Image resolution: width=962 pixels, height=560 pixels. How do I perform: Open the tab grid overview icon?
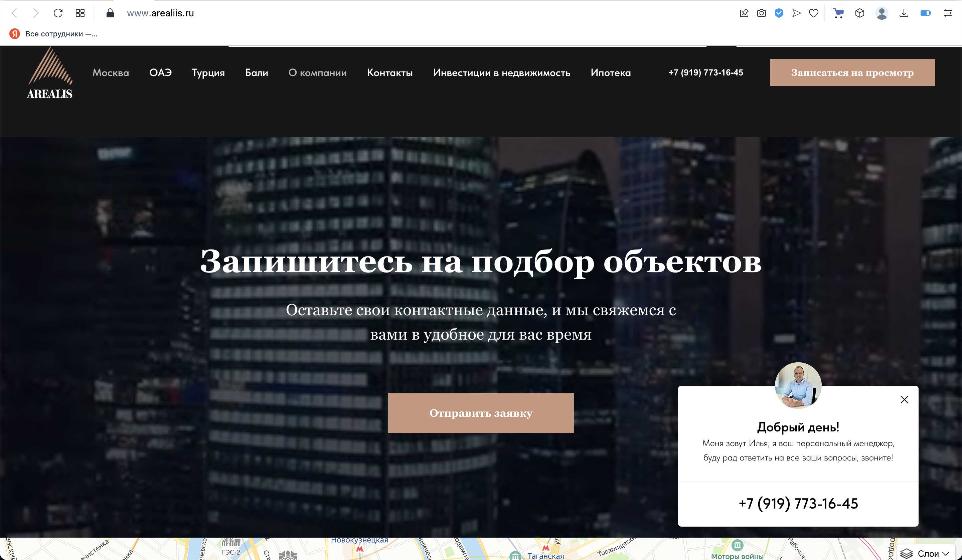[80, 13]
